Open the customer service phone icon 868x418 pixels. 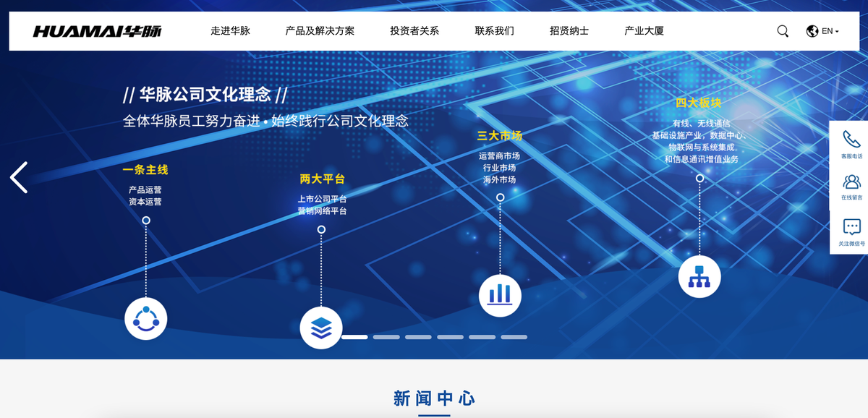click(x=851, y=140)
